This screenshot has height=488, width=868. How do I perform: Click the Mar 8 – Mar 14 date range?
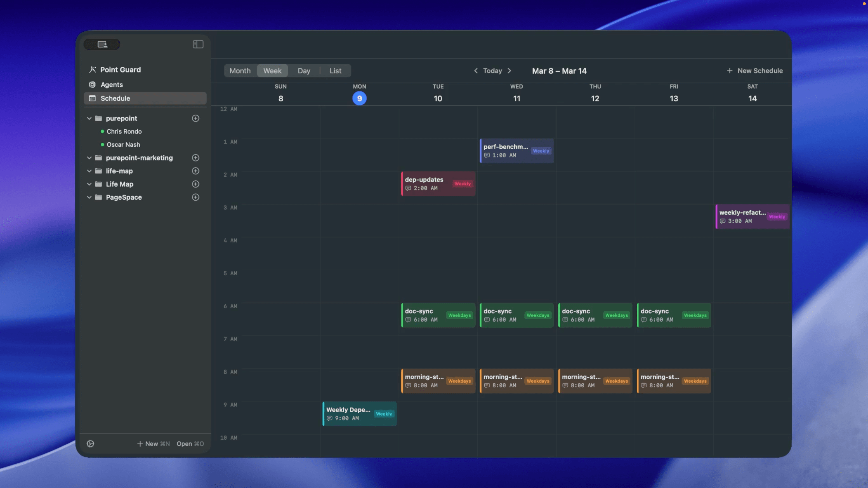pyautogui.click(x=559, y=71)
